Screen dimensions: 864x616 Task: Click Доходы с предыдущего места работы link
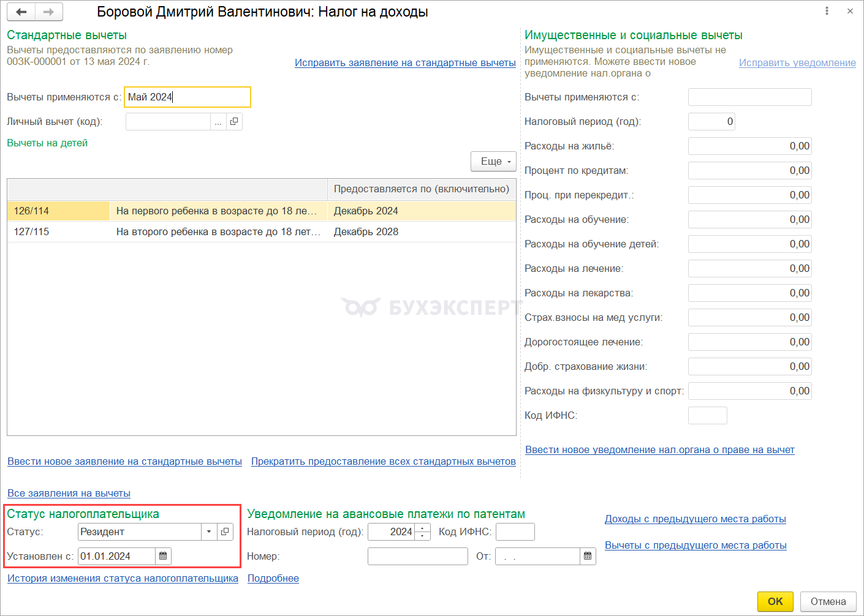[x=695, y=519]
